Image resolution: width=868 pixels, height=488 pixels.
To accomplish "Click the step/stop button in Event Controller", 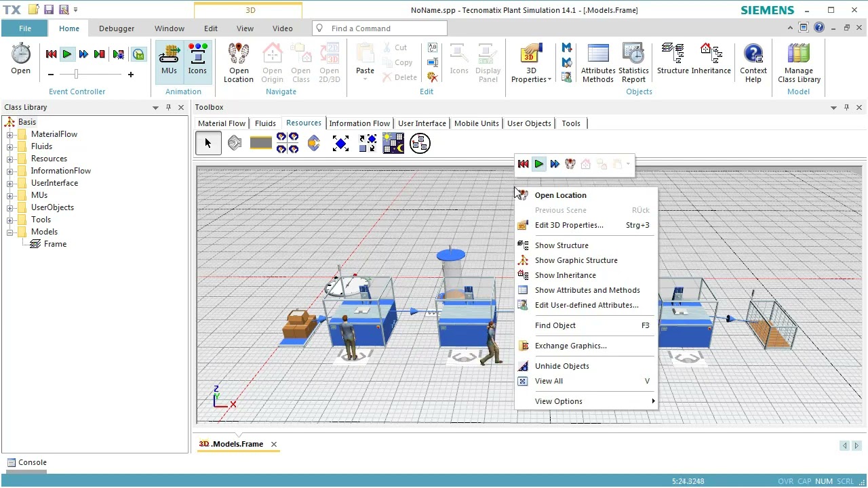I will [x=100, y=54].
